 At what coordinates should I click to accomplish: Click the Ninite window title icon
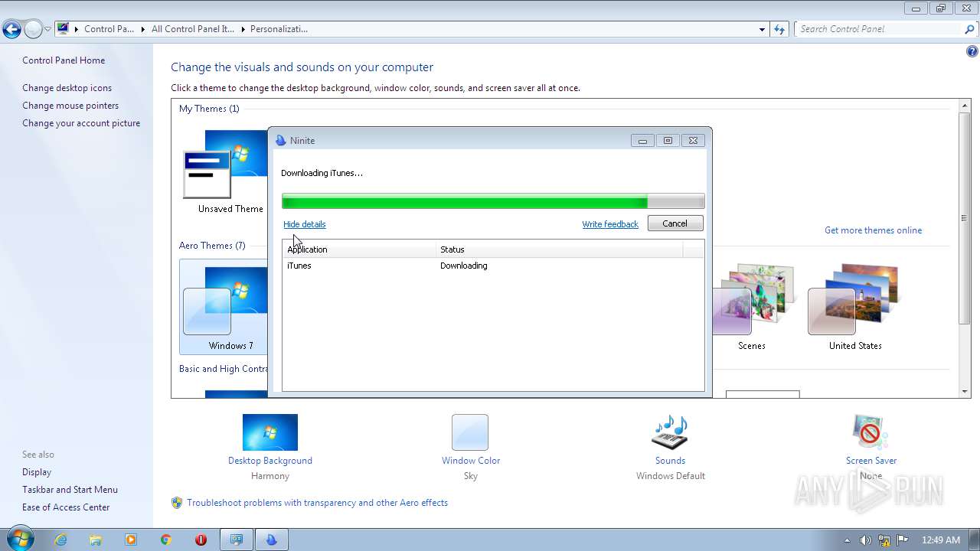click(280, 140)
